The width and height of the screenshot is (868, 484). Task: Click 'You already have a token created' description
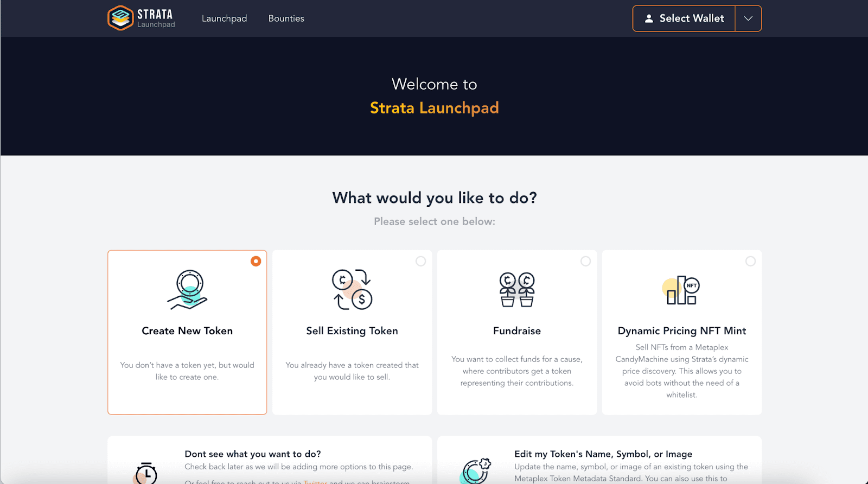352,371
